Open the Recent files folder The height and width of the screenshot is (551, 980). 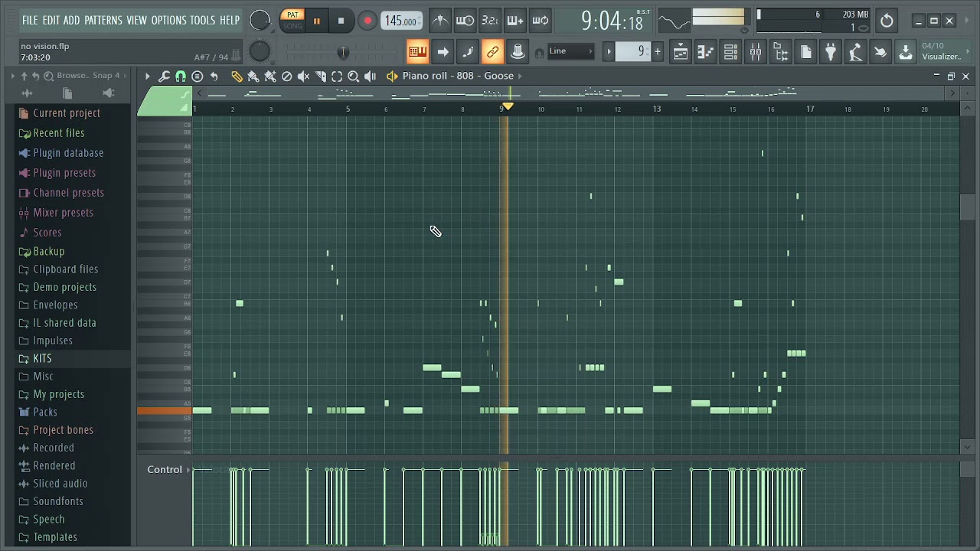click(59, 133)
